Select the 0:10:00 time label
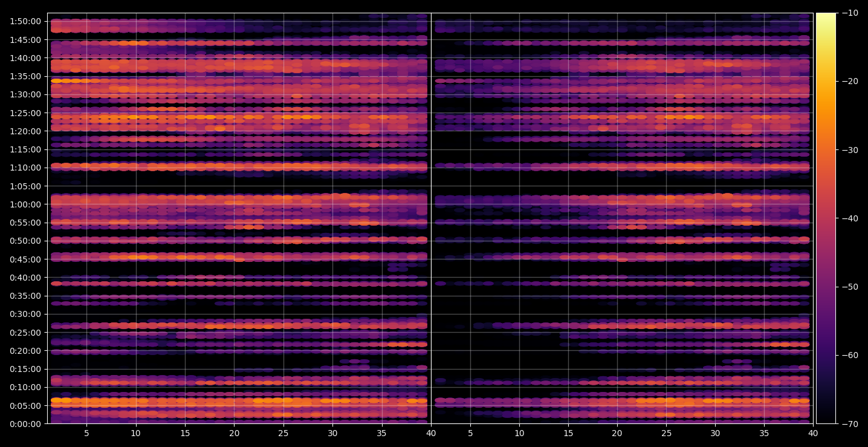 click(25, 387)
